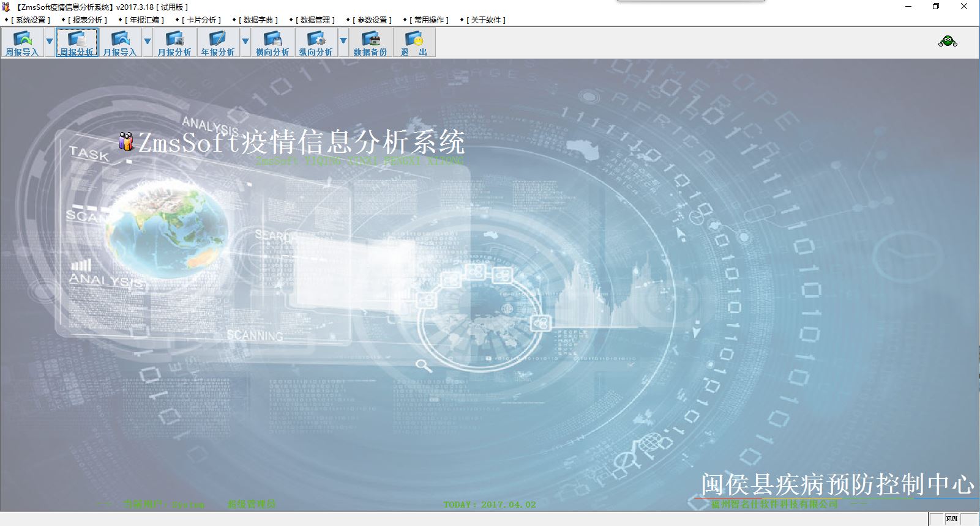Click the ZmsSoft疫情信息分析系统 splash title

[x=301, y=142]
